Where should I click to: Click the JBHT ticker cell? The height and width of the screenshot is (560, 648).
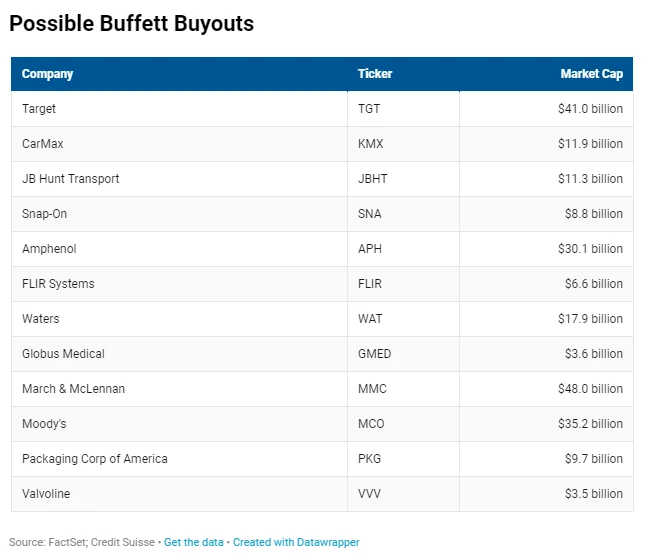click(373, 179)
